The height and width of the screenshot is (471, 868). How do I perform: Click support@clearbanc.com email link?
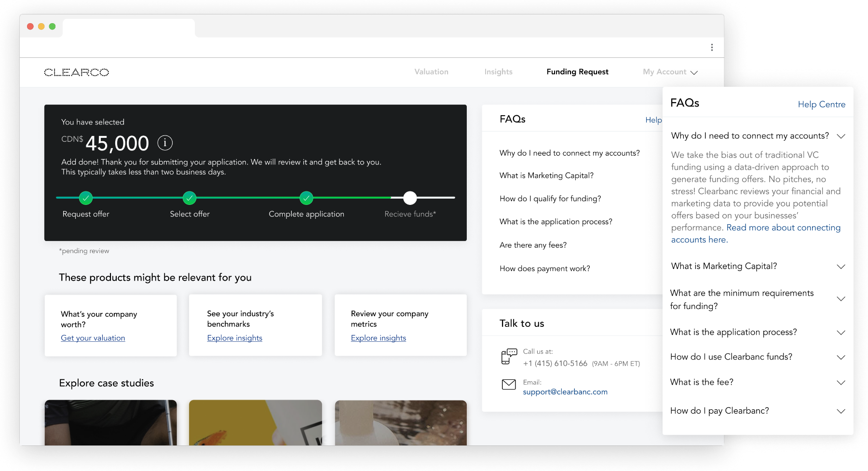point(565,392)
